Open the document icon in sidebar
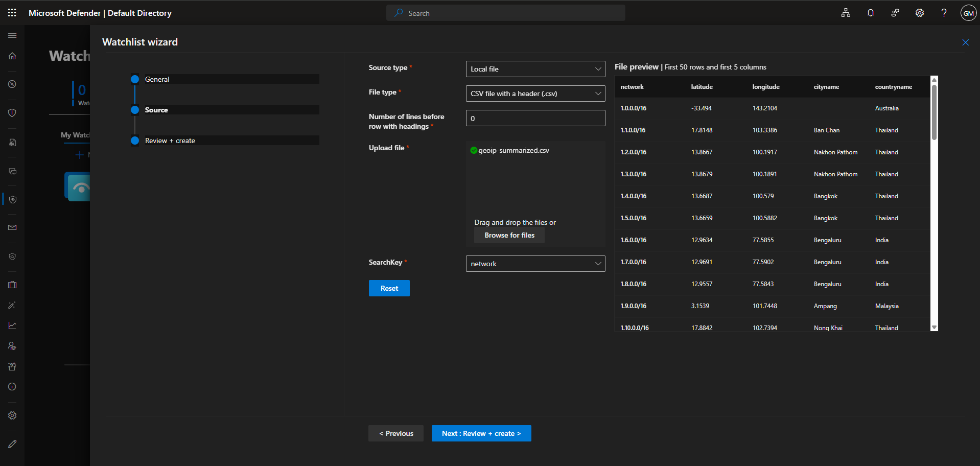 tap(12, 143)
